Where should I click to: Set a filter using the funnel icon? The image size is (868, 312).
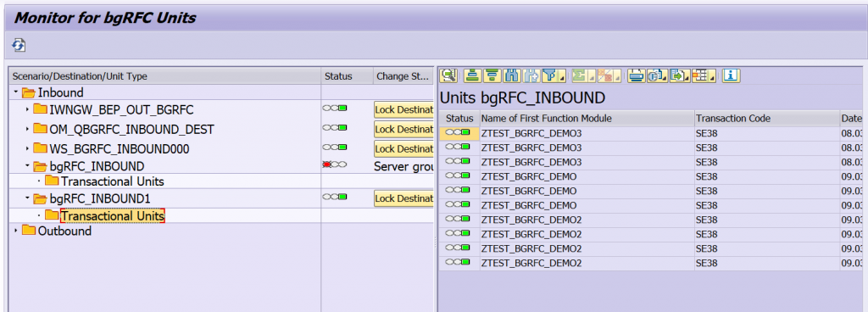[x=549, y=75]
